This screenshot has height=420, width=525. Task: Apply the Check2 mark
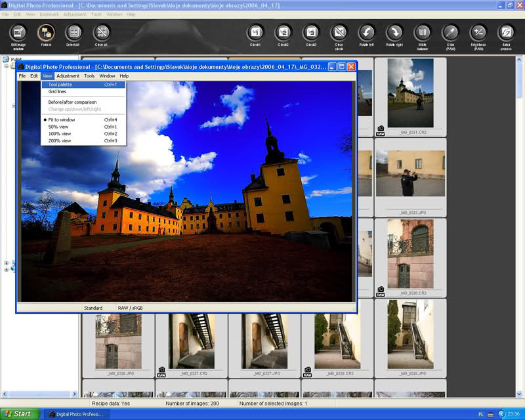[x=283, y=33]
